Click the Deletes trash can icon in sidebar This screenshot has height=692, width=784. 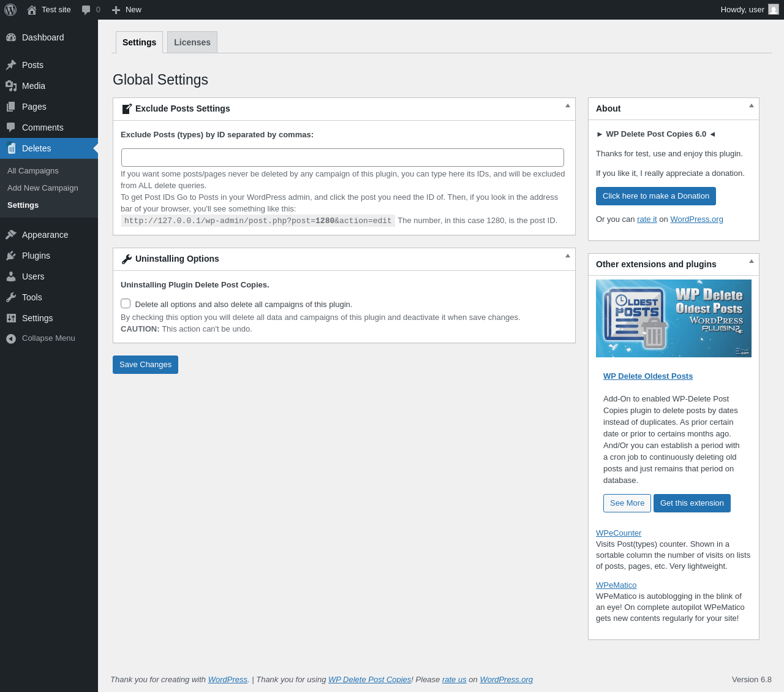(11, 148)
